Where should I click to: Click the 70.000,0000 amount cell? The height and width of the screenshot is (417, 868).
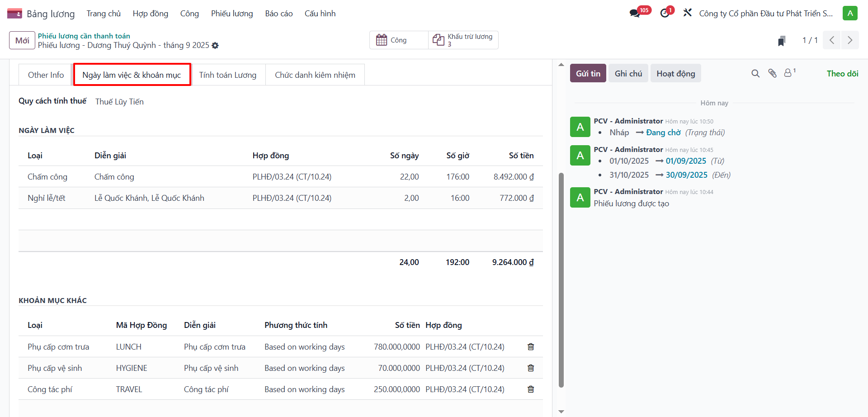[399, 368]
